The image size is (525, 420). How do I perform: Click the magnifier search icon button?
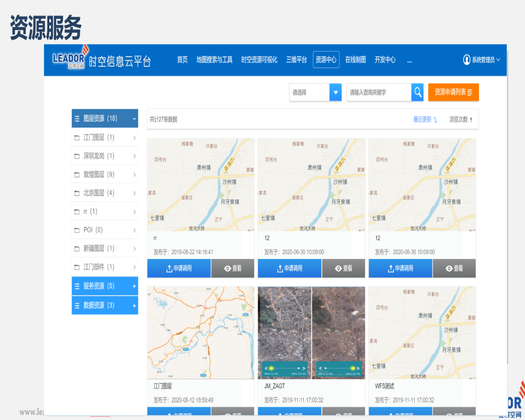(417, 92)
